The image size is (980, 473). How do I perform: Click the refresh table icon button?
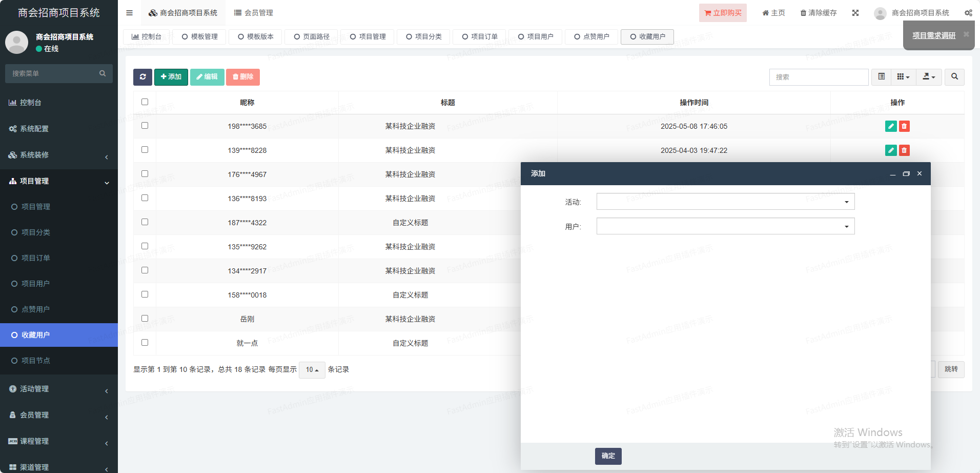[x=142, y=77]
